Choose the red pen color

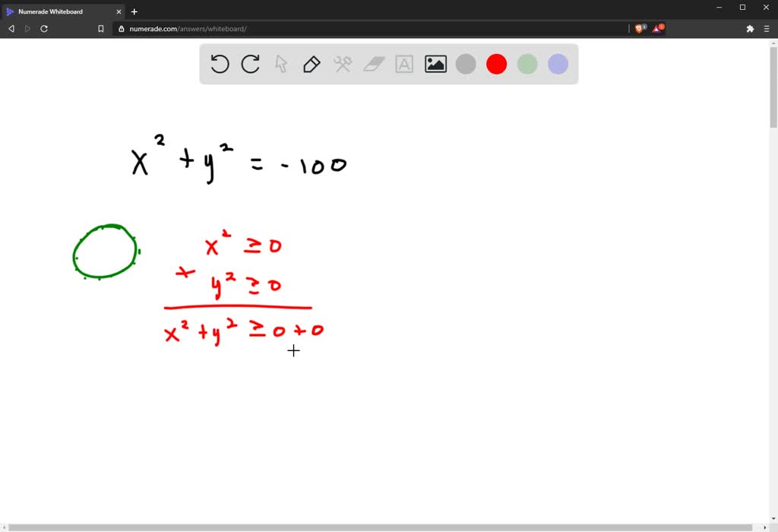[497, 64]
